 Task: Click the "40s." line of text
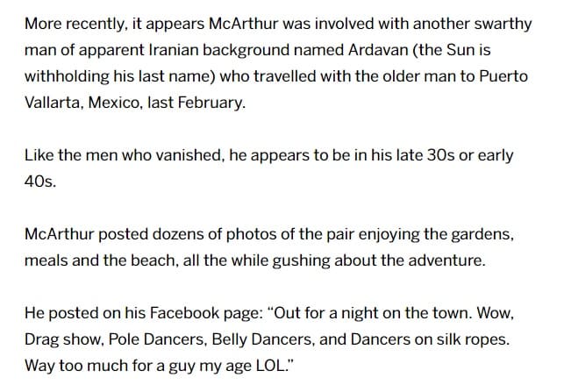pos(40,182)
